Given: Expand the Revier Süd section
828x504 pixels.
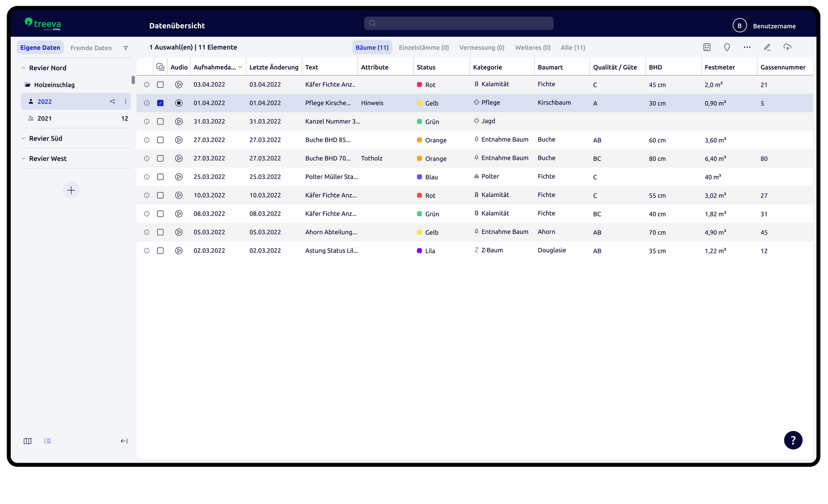Looking at the screenshot, I should coord(24,138).
